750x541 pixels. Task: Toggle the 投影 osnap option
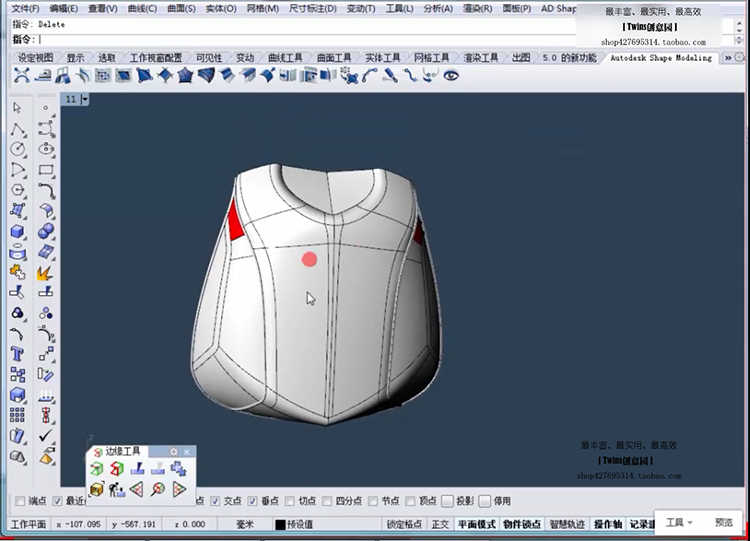(447, 501)
